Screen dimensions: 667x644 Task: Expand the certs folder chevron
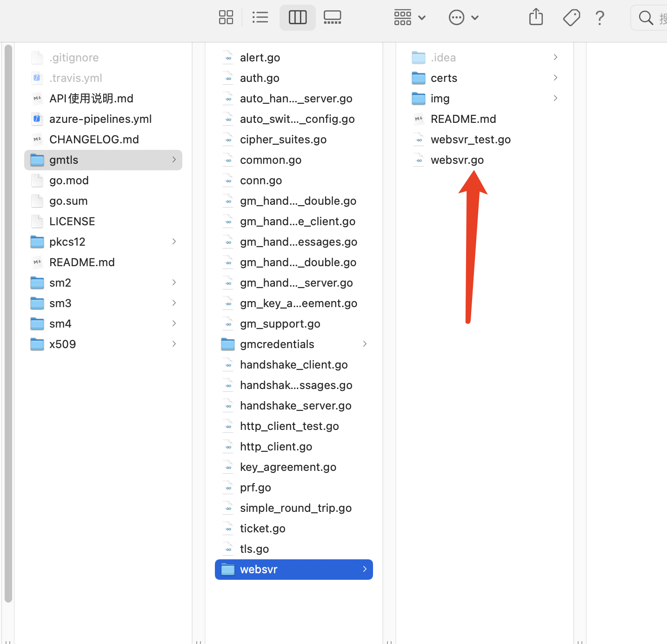[x=555, y=78]
